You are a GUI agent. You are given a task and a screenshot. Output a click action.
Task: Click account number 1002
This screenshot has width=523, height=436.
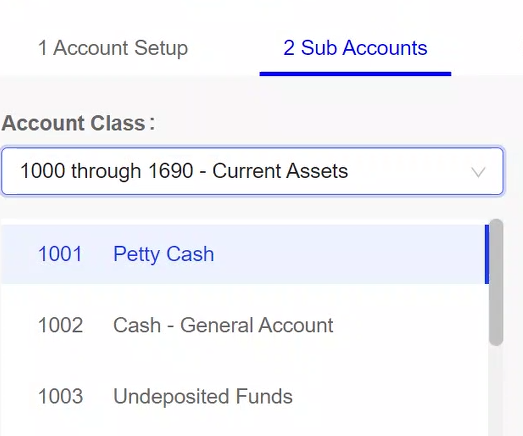(x=60, y=325)
